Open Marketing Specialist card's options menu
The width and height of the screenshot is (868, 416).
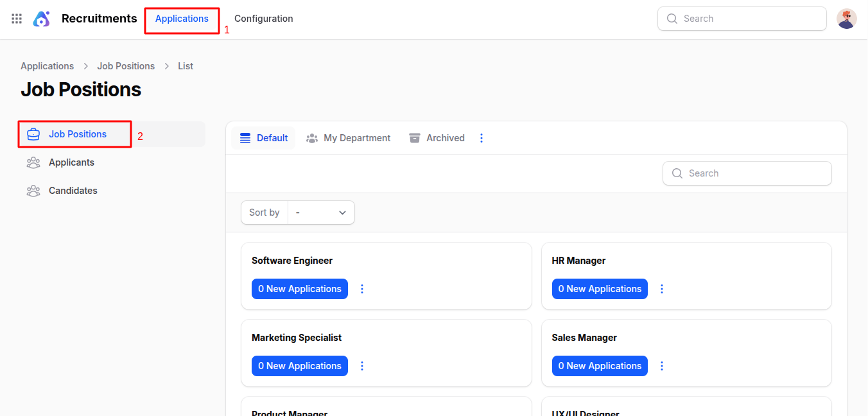[362, 366]
